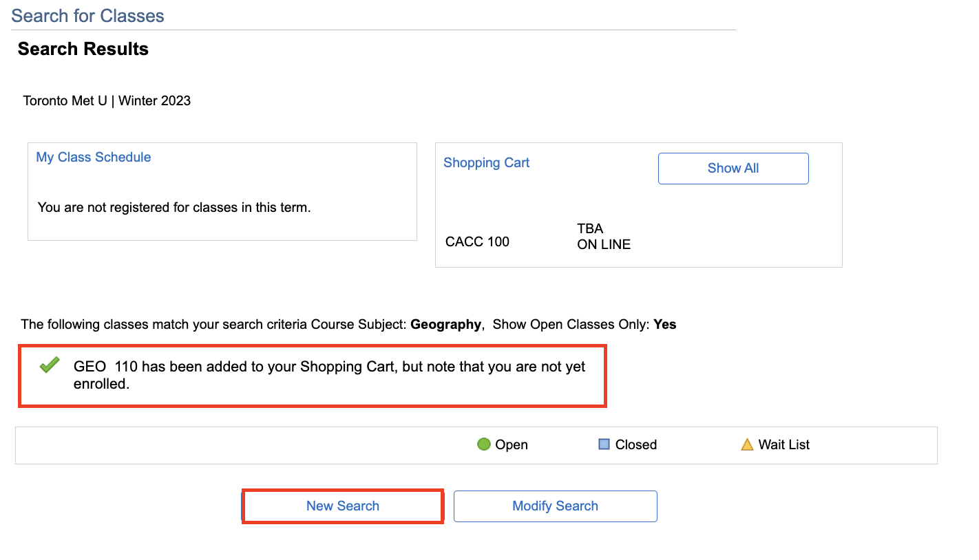
Task: Click the not registered for classes message
Action: click(x=174, y=207)
